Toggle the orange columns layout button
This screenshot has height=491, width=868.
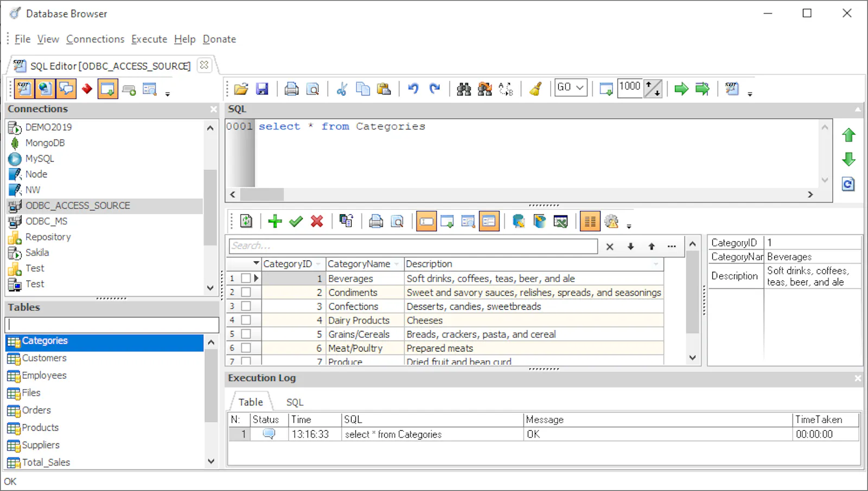point(590,221)
